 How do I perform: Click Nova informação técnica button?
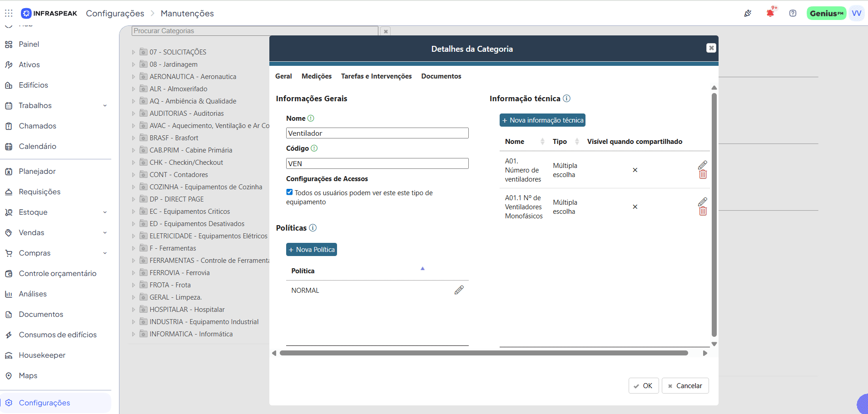tap(542, 120)
